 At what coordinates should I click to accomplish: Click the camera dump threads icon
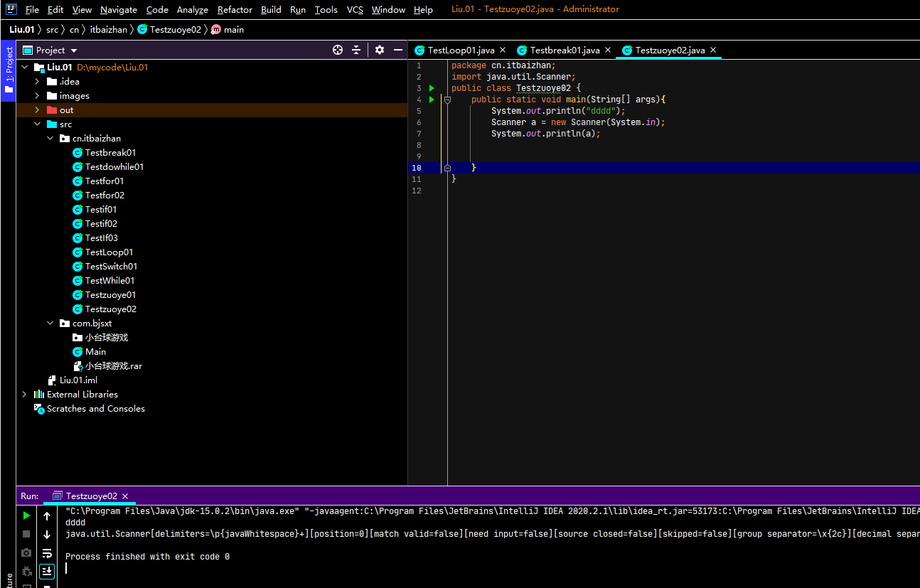pyautogui.click(x=26, y=552)
